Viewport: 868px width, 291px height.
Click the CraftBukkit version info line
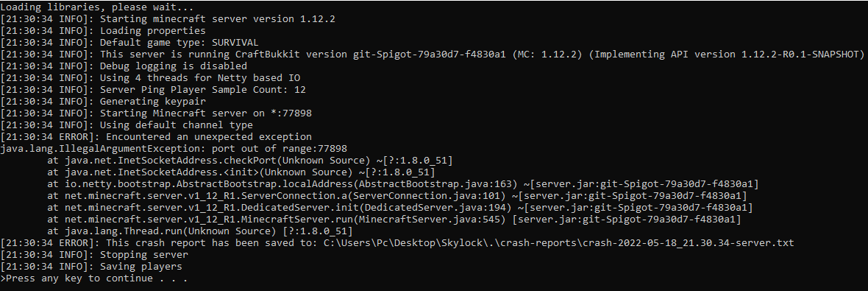pos(433,55)
